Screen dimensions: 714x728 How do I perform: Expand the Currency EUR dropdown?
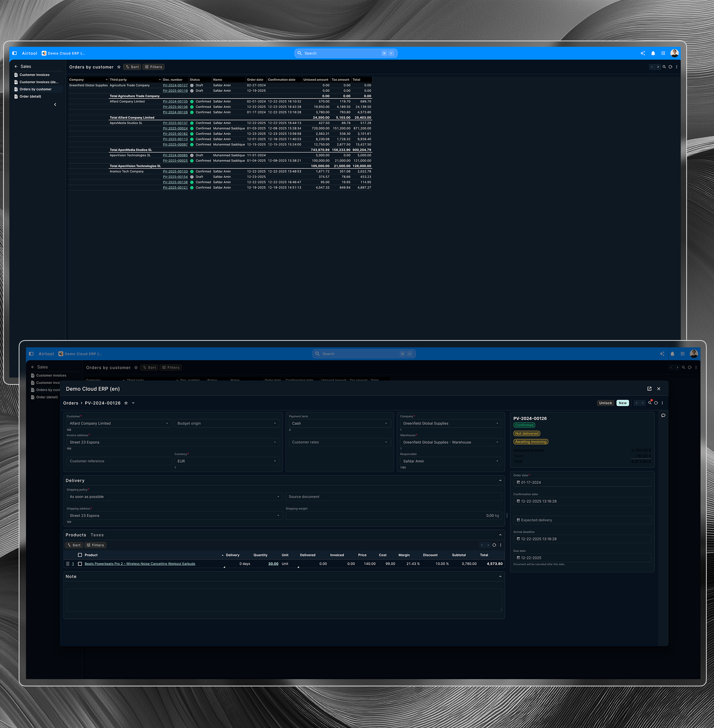227,461
